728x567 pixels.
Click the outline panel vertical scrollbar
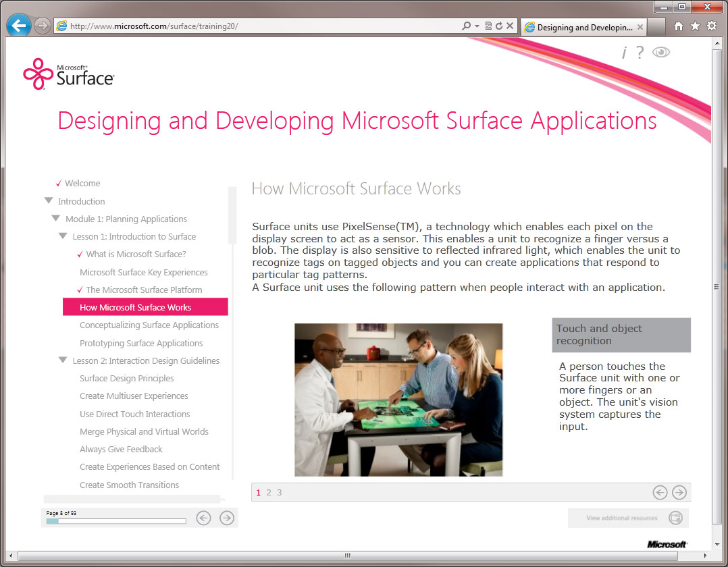pyautogui.click(x=232, y=216)
